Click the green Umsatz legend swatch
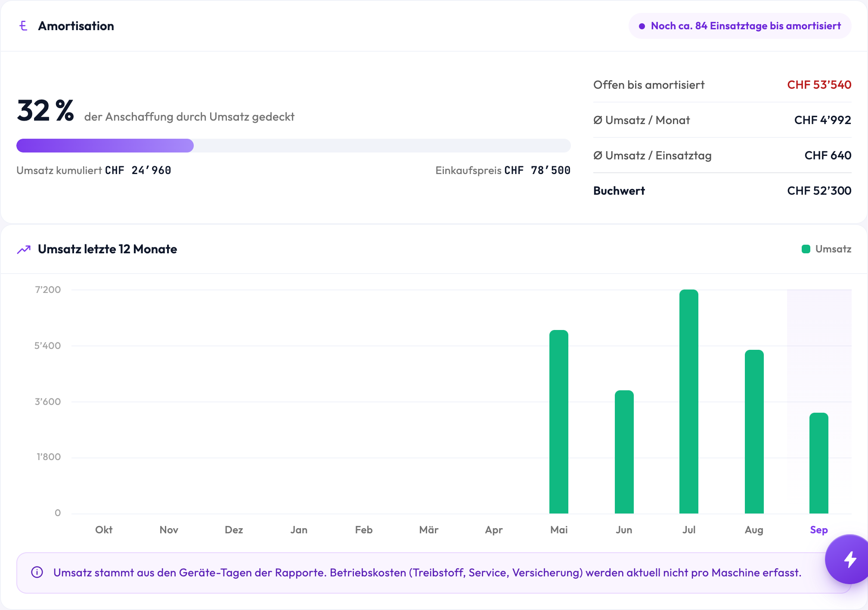This screenshot has height=610, width=868. [806, 249]
